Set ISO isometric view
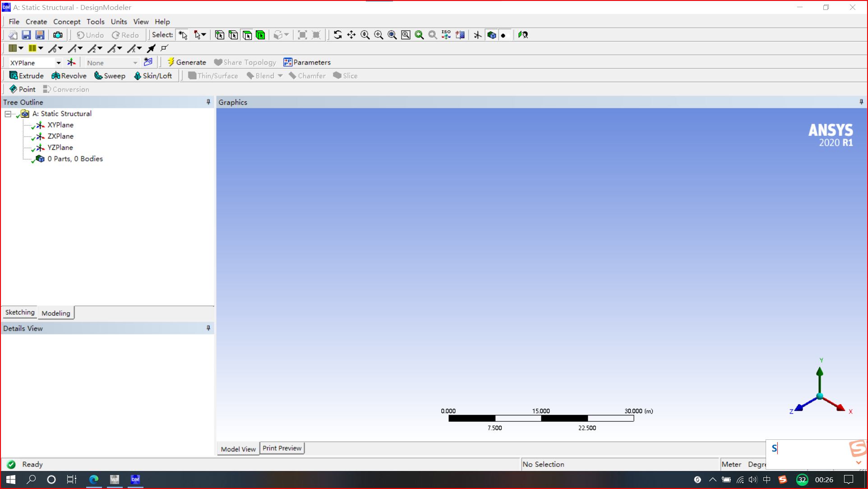868x489 pixels. point(446,35)
